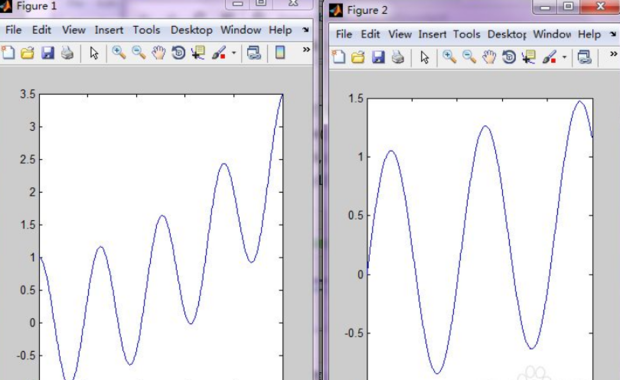The width and height of the screenshot is (620, 380).
Task: Save figure icon in Figure 2
Action: pyautogui.click(x=378, y=57)
